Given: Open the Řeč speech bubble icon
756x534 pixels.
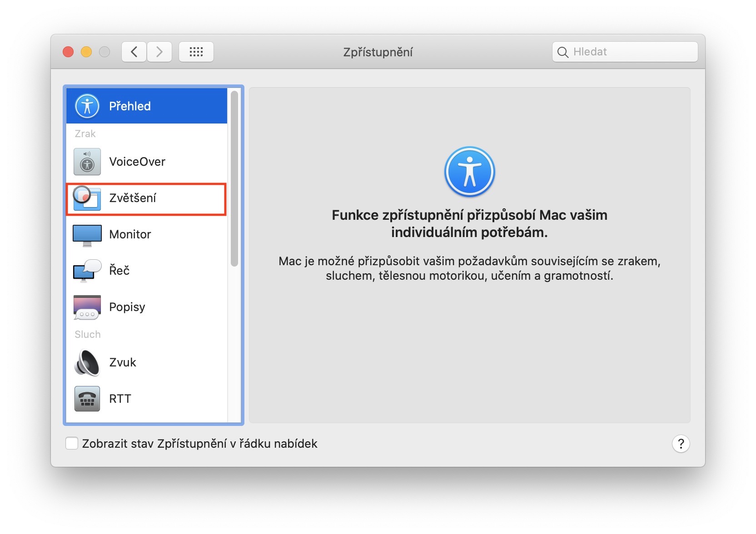Looking at the screenshot, I should [87, 271].
